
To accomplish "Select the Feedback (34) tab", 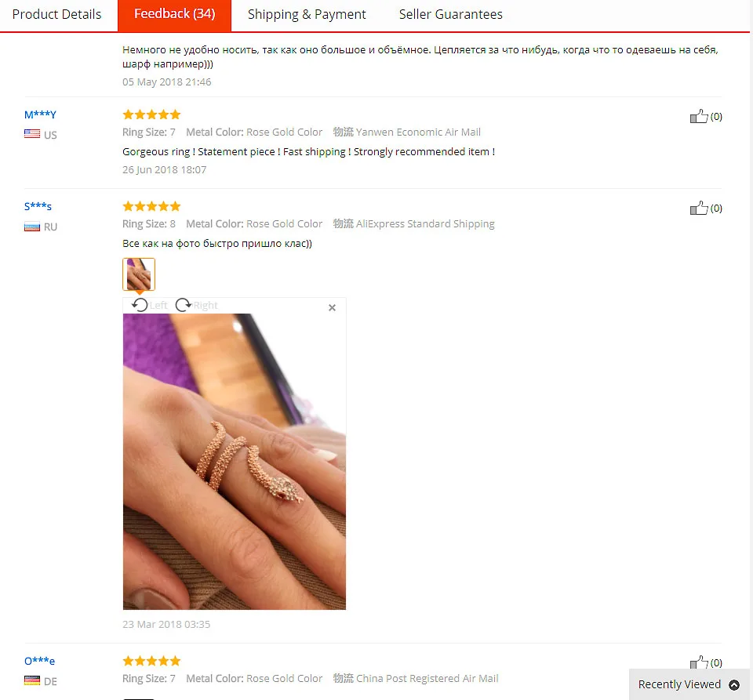I will (x=174, y=14).
